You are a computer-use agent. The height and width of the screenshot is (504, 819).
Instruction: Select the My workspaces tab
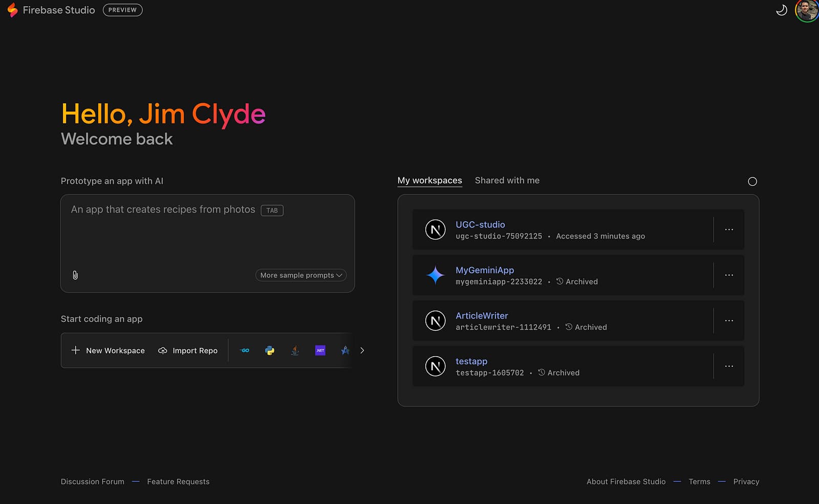[x=429, y=180]
